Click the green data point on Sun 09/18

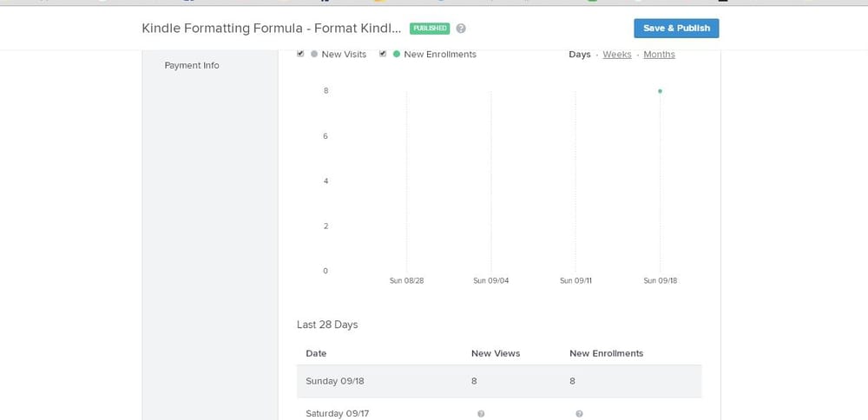tap(660, 91)
